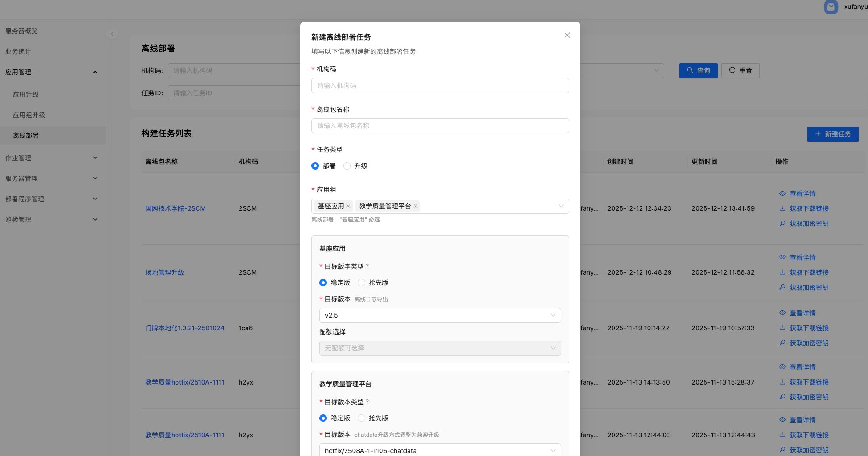Click the 获取加密密钥 key icon for 场地管理升级
This screenshot has width=868, height=456.
click(783, 287)
